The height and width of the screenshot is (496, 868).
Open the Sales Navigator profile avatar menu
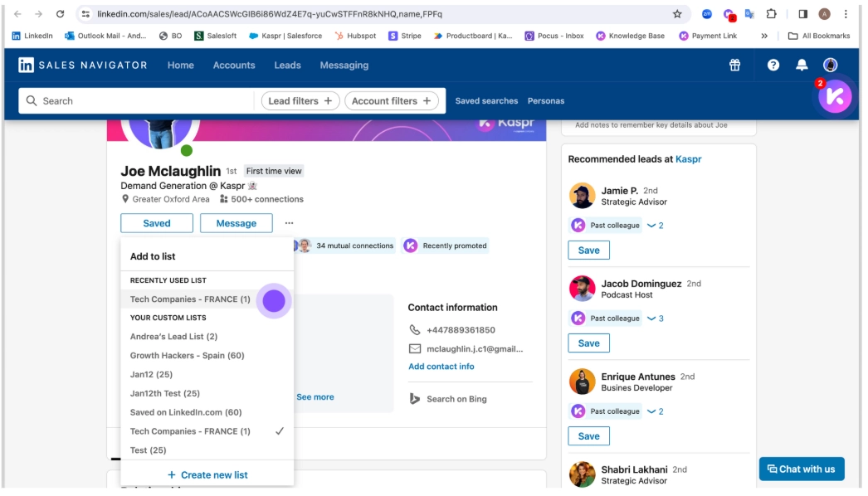(830, 65)
